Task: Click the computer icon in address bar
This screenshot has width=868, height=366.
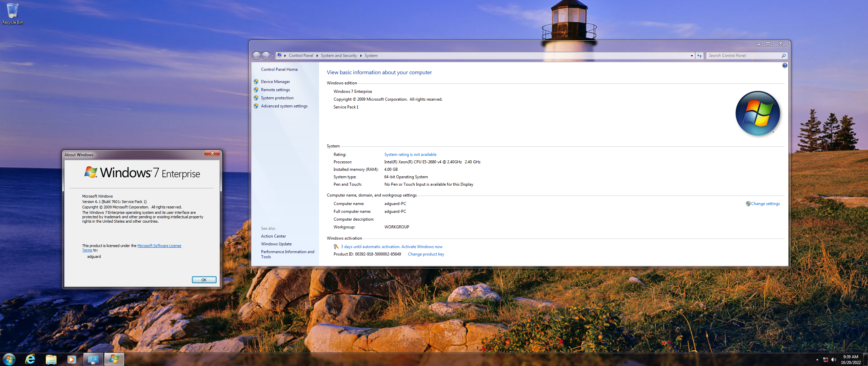Action: click(279, 55)
